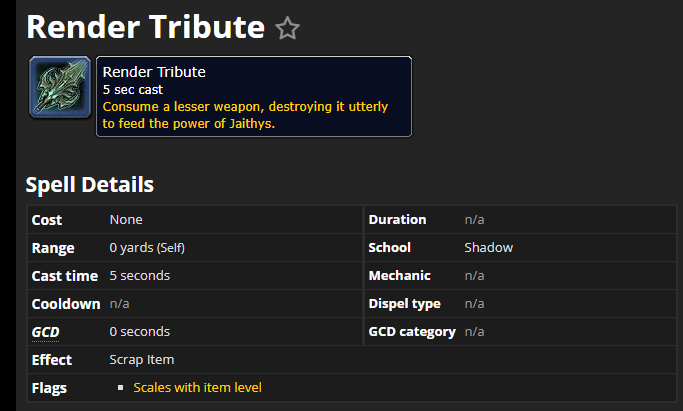Click the 5 sec cast tooltip line
Viewport: 683px width, 411px height.
coord(133,90)
